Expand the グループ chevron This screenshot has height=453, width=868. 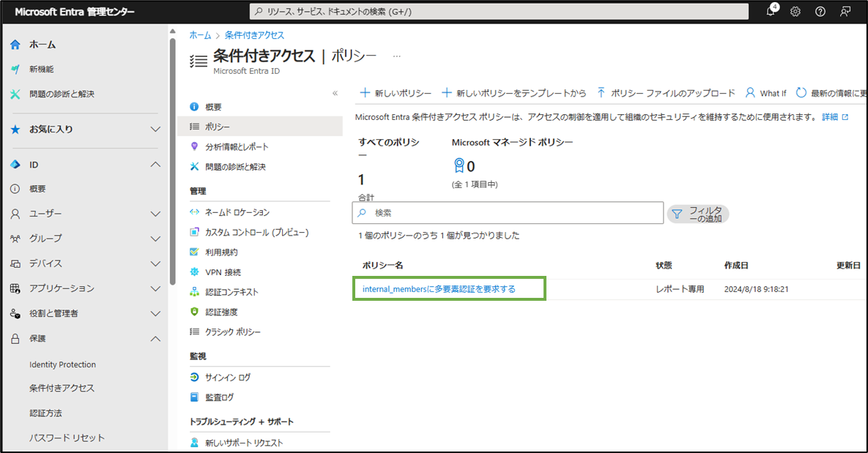(155, 239)
